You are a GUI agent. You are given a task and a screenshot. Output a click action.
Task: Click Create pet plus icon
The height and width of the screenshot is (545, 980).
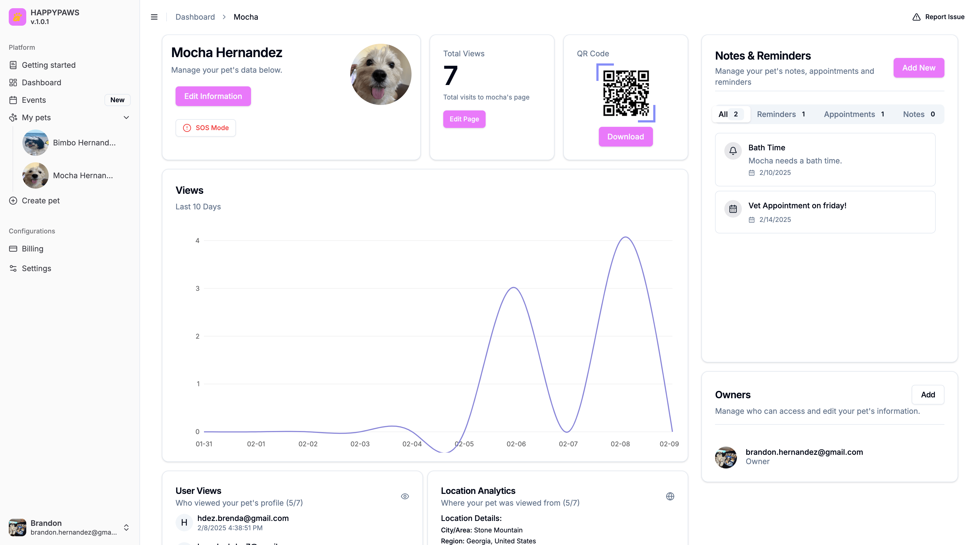[13, 201]
